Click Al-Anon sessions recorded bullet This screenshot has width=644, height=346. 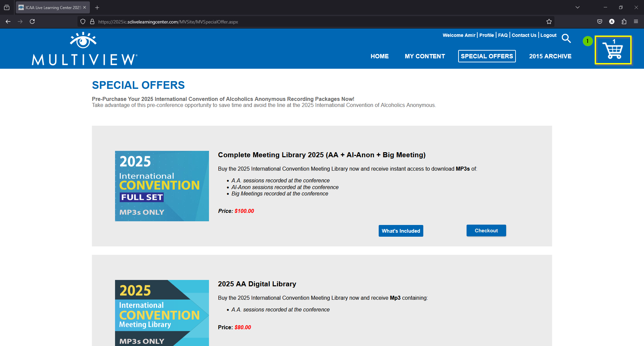click(285, 187)
